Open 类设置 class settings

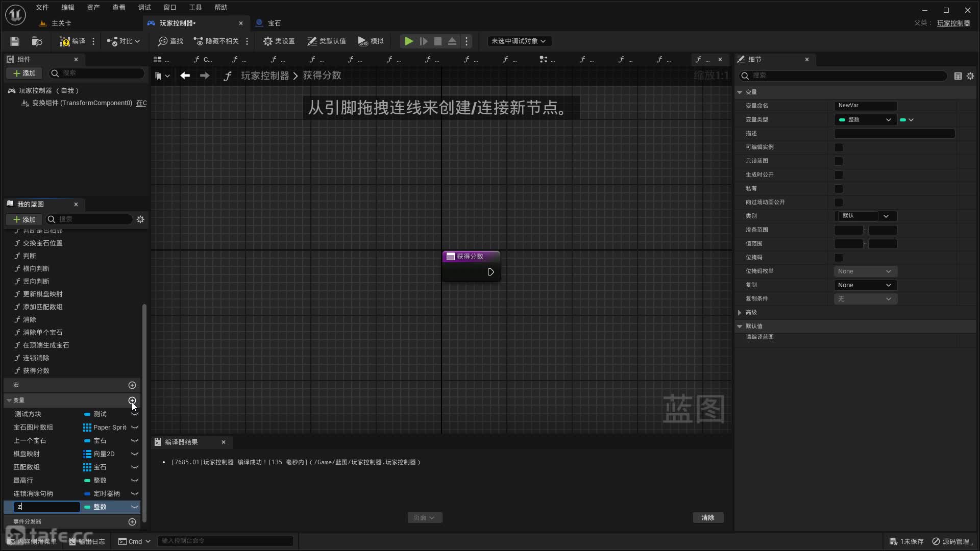point(279,41)
